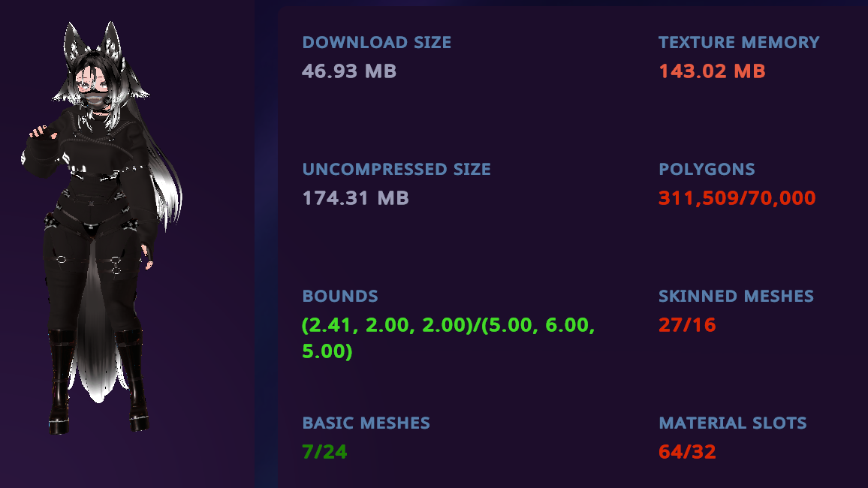This screenshot has width=868, height=488.
Task: Click the UNCOMPRESSED SIZE label
Action: click(396, 170)
